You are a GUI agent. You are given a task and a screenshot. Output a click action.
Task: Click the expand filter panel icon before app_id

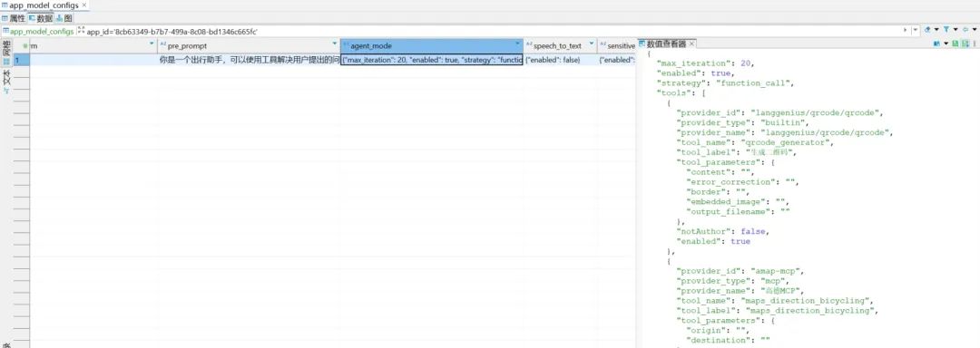point(82,31)
